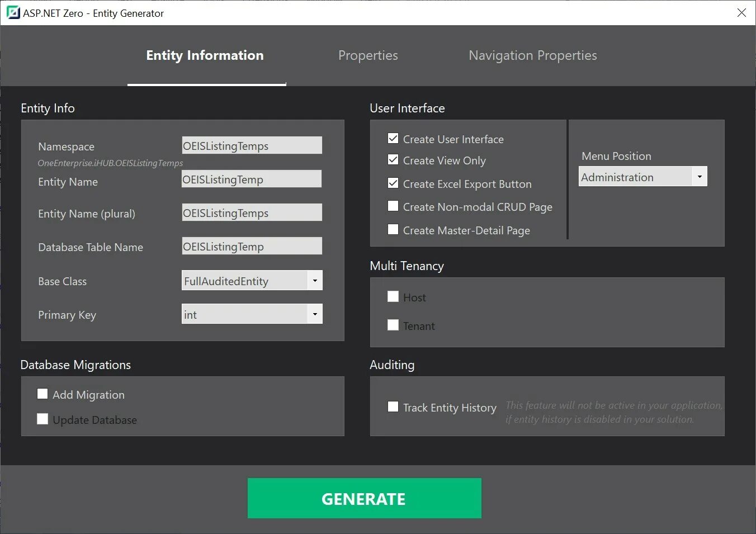Stay on the Entity Information tab
This screenshot has width=756, height=534.
[x=205, y=55]
